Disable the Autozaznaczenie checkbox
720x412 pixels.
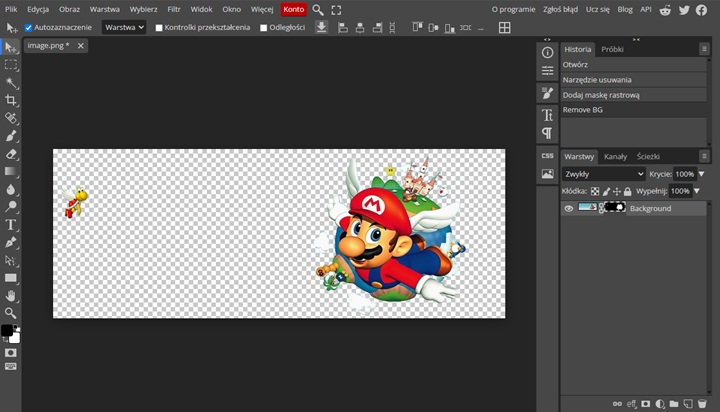pos(28,28)
